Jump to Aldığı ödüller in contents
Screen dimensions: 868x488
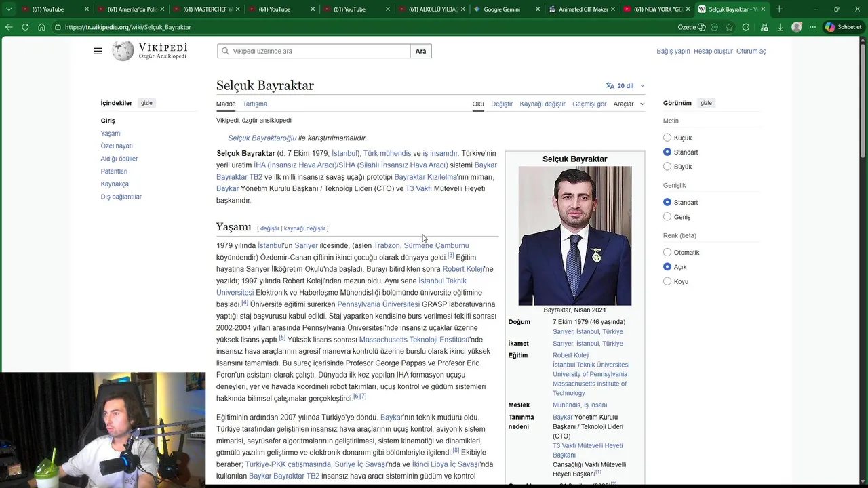pyautogui.click(x=119, y=159)
